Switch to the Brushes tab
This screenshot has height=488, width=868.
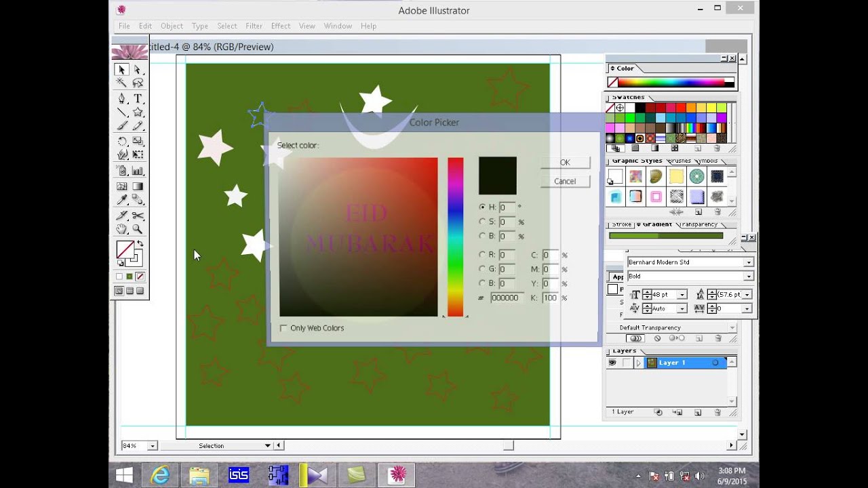point(679,161)
